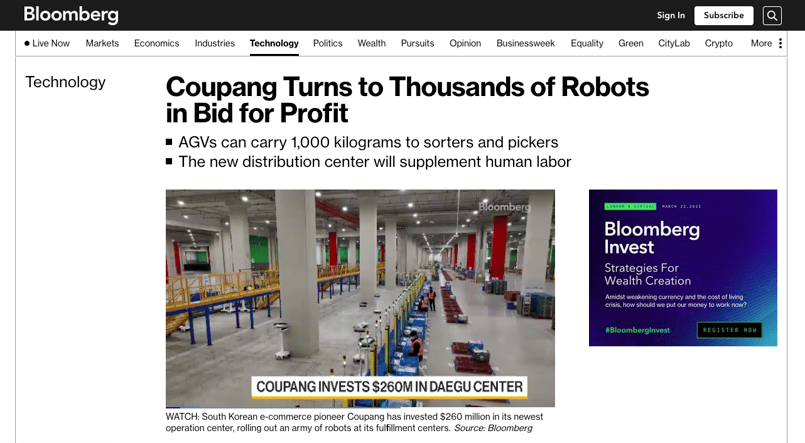This screenshot has height=443, width=805.
Task: Switch to the Technology tab
Action: 274,43
